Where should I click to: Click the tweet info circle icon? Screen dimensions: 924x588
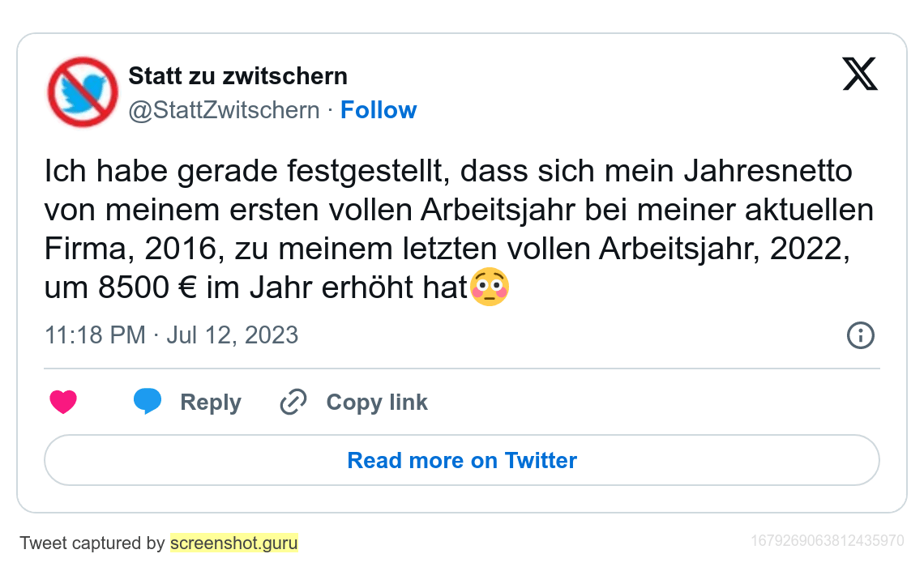[860, 334]
